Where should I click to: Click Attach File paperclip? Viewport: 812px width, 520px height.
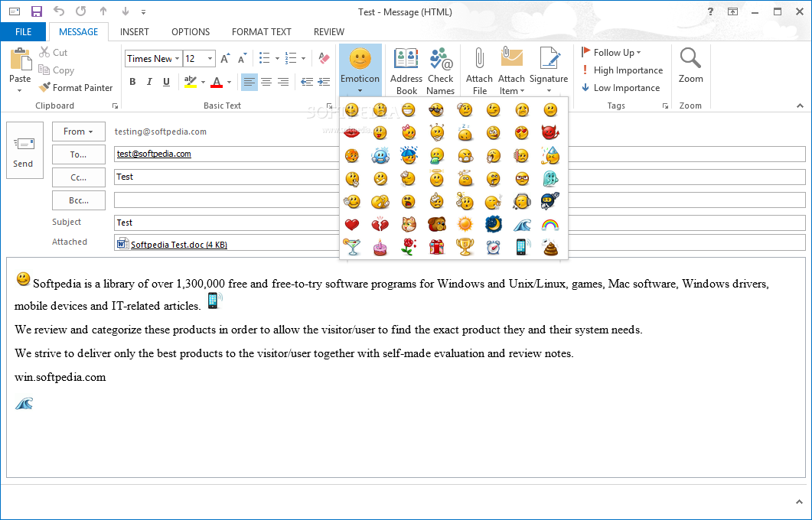click(x=479, y=71)
